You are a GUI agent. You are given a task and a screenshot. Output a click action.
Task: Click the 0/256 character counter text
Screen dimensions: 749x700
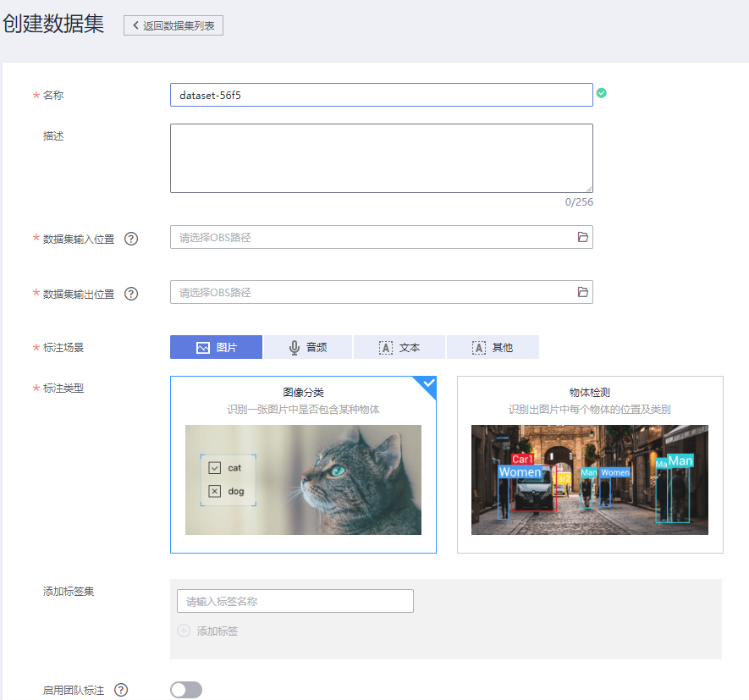point(579,202)
